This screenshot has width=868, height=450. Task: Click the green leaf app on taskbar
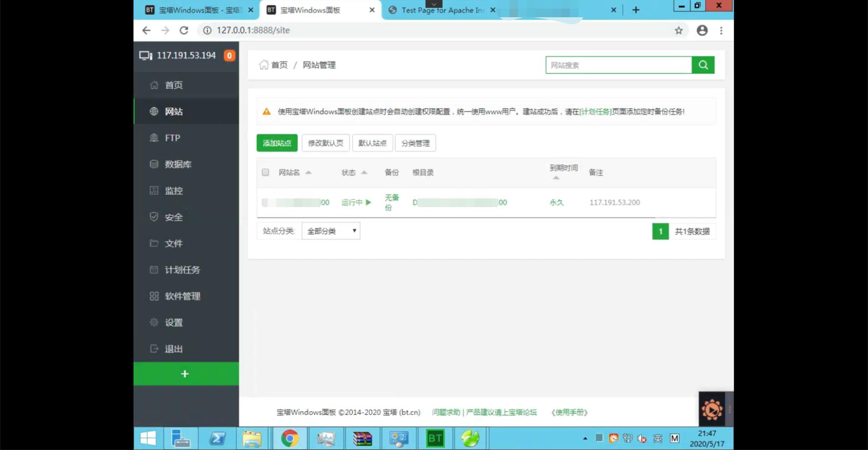tap(470, 438)
